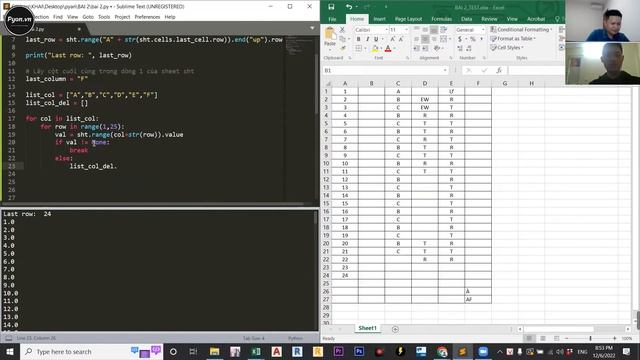Screen dimensions: 640x360
Task: Click the cell Borders icon
Action: tap(358, 49)
